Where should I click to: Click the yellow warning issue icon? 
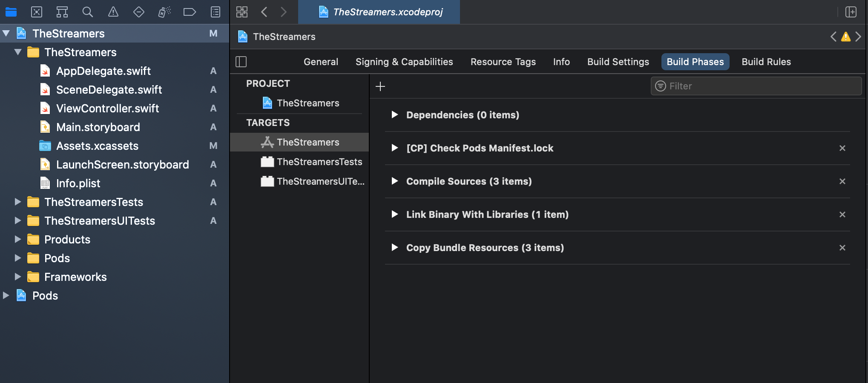coord(846,37)
